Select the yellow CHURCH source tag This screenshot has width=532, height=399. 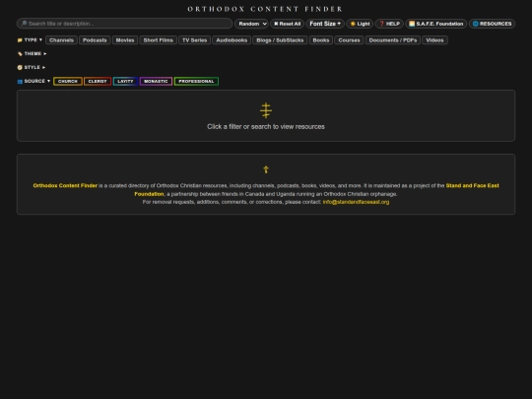pos(68,81)
